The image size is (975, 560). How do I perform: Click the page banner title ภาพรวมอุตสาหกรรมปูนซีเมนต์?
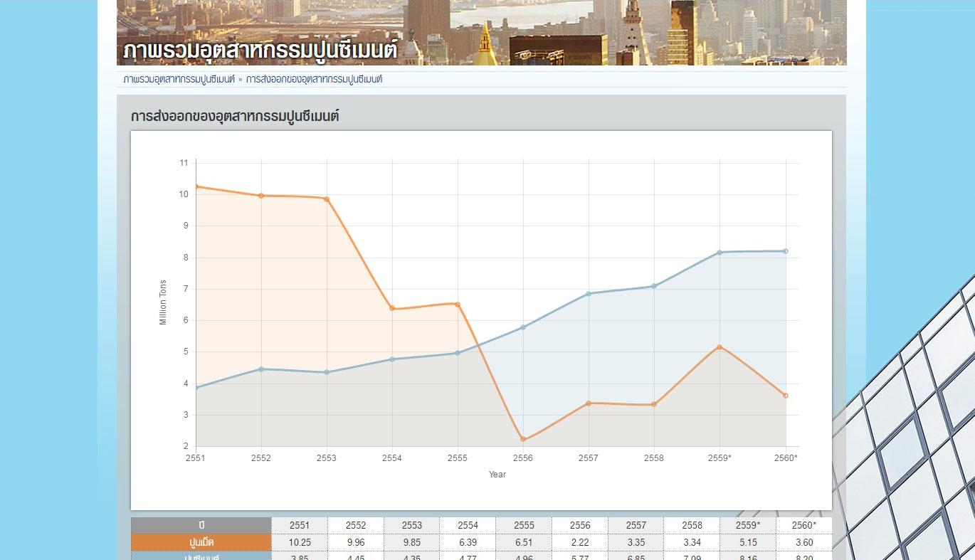coord(260,51)
